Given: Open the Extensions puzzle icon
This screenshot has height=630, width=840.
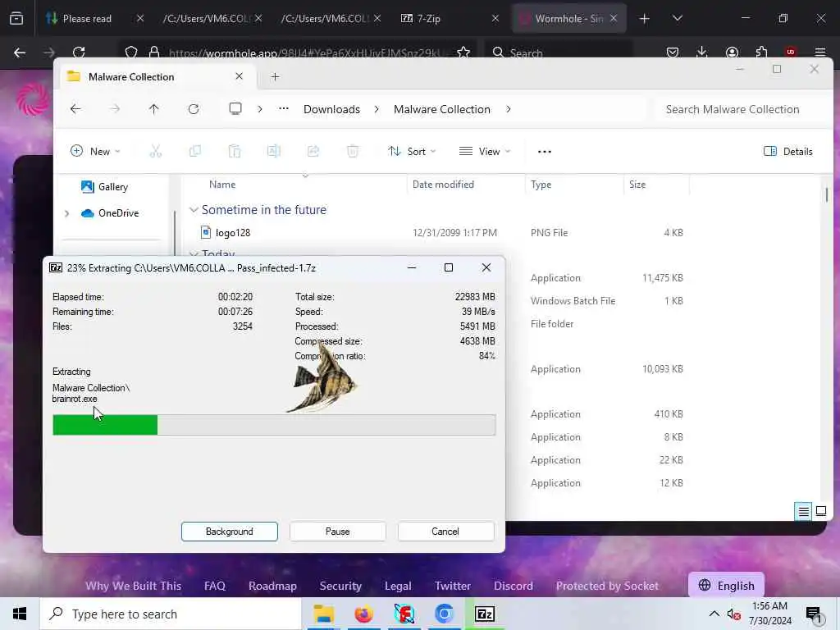Looking at the screenshot, I should point(761,52).
